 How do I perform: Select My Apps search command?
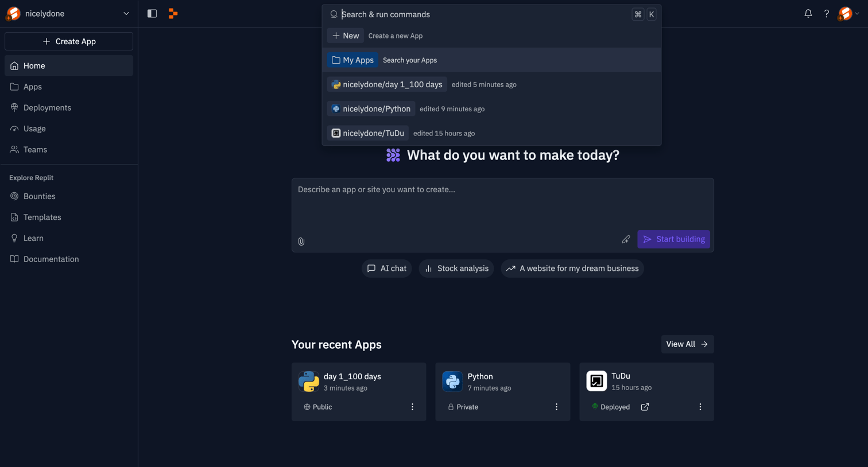(491, 60)
